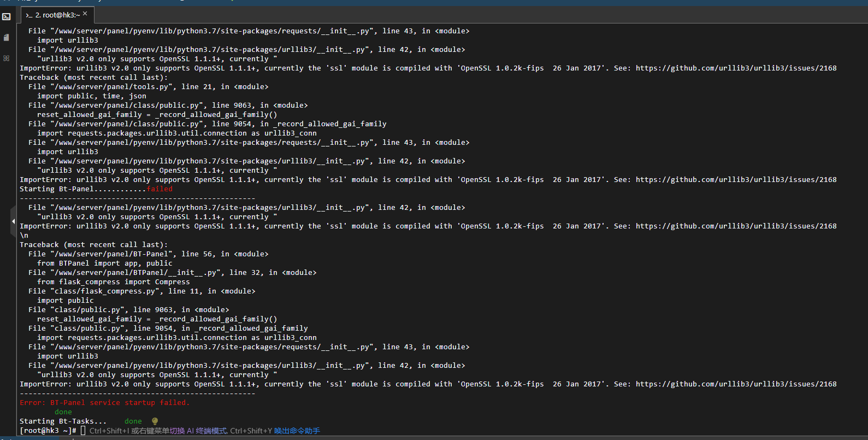Click the red "failed" status after Starting Bt-Panel

[160, 189]
